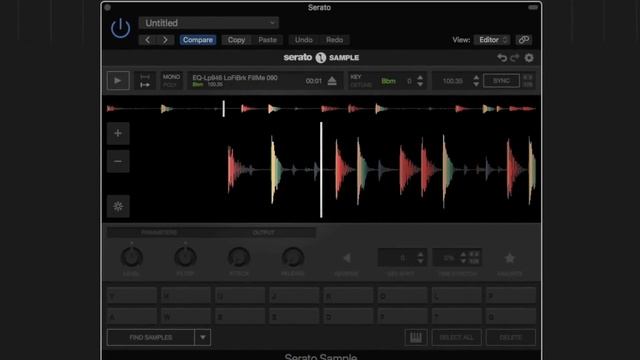
Task: Zoom out waveform with minus button
Action: (x=118, y=161)
